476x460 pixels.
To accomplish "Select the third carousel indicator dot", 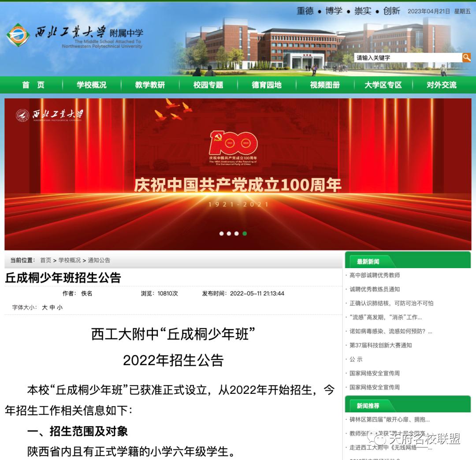I will coord(238,234).
